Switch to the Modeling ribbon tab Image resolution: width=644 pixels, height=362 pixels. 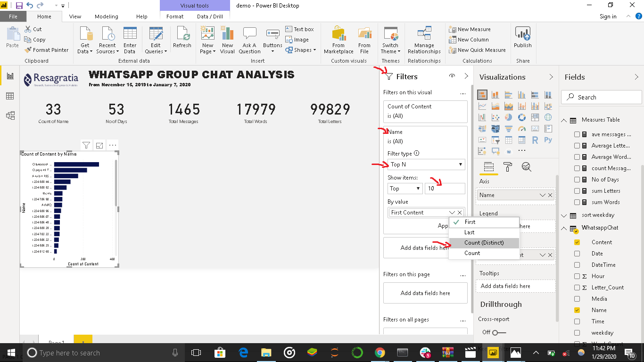coord(107,16)
